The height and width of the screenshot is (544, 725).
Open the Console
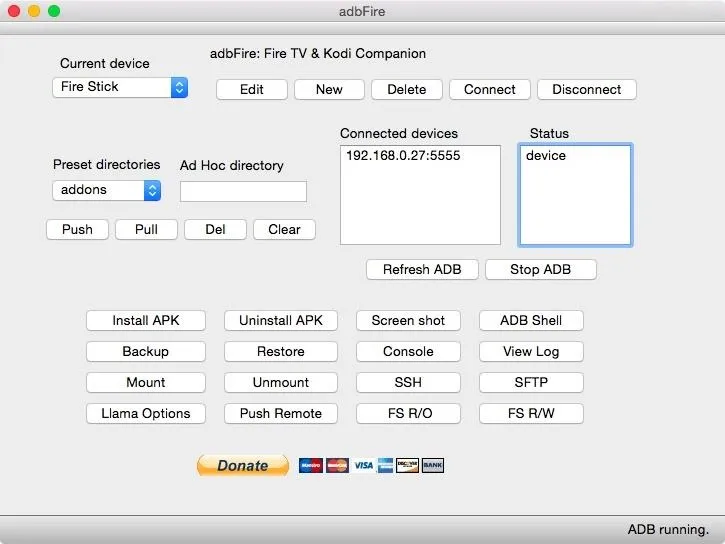(x=408, y=351)
